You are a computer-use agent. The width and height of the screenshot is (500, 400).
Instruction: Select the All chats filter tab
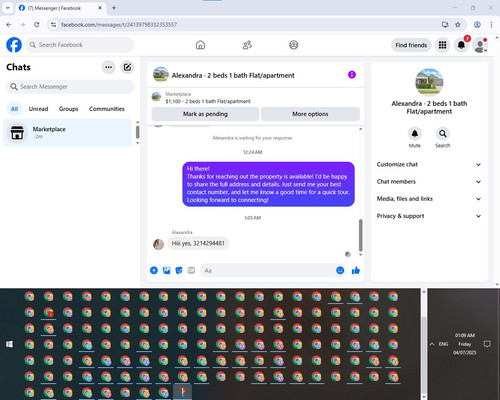pyautogui.click(x=14, y=109)
